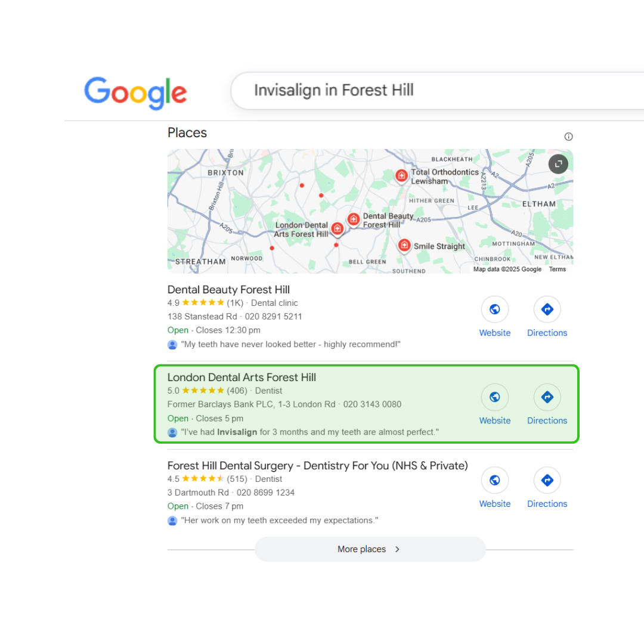The width and height of the screenshot is (644, 644).
Task: Click the map Terms link
Action: pyautogui.click(x=558, y=270)
